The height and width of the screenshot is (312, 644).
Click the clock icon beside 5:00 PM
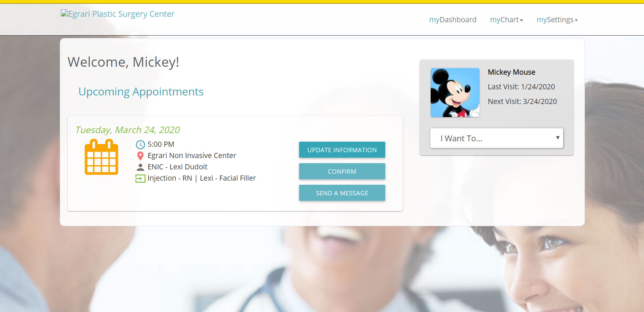[140, 144]
